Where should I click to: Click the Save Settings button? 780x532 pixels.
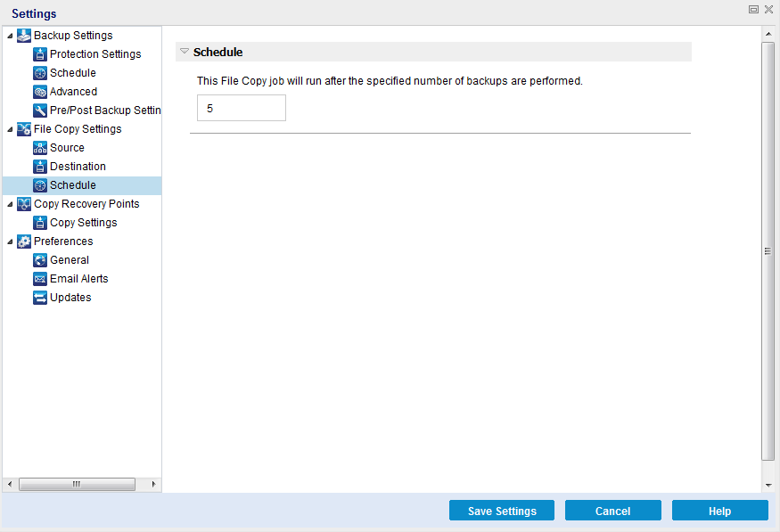(x=501, y=511)
